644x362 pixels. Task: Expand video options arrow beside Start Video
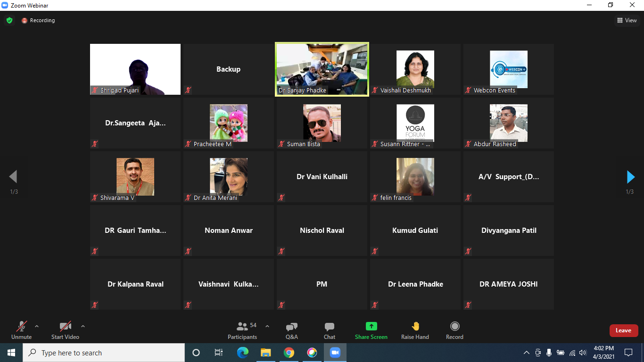[x=83, y=326]
